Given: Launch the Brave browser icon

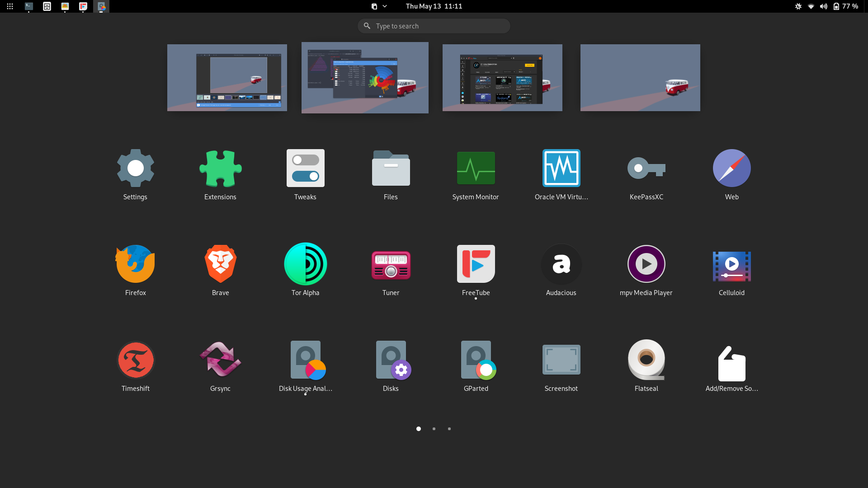Looking at the screenshot, I should click(220, 264).
